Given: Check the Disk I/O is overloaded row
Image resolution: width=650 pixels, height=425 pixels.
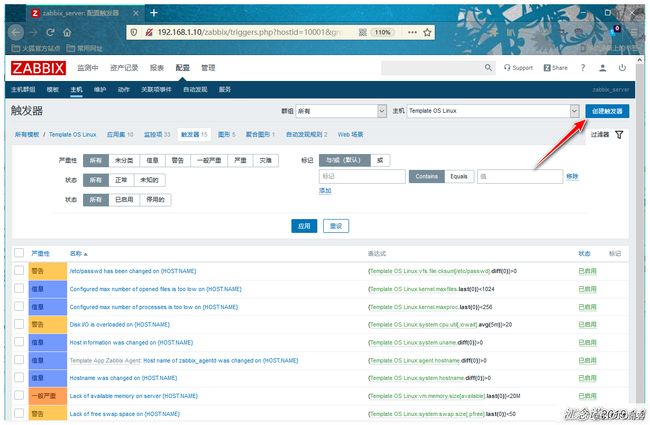Looking at the screenshot, I should pyautogui.click(x=19, y=324).
